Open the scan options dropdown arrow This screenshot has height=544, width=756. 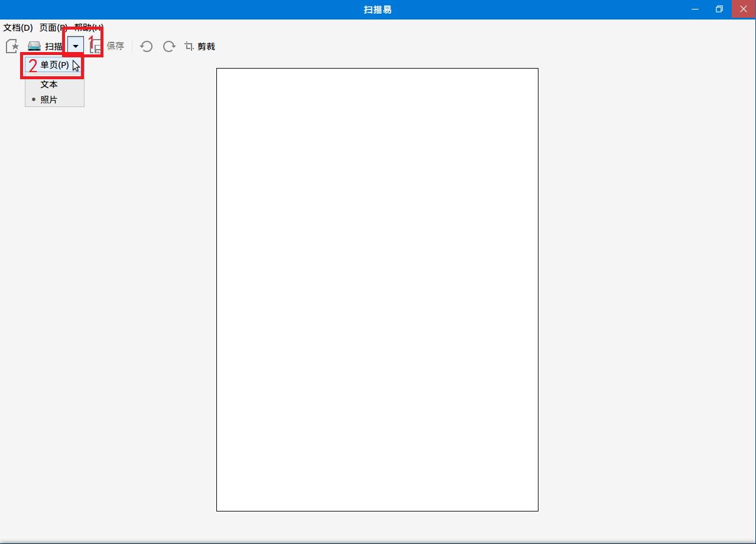tap(76, 46)
